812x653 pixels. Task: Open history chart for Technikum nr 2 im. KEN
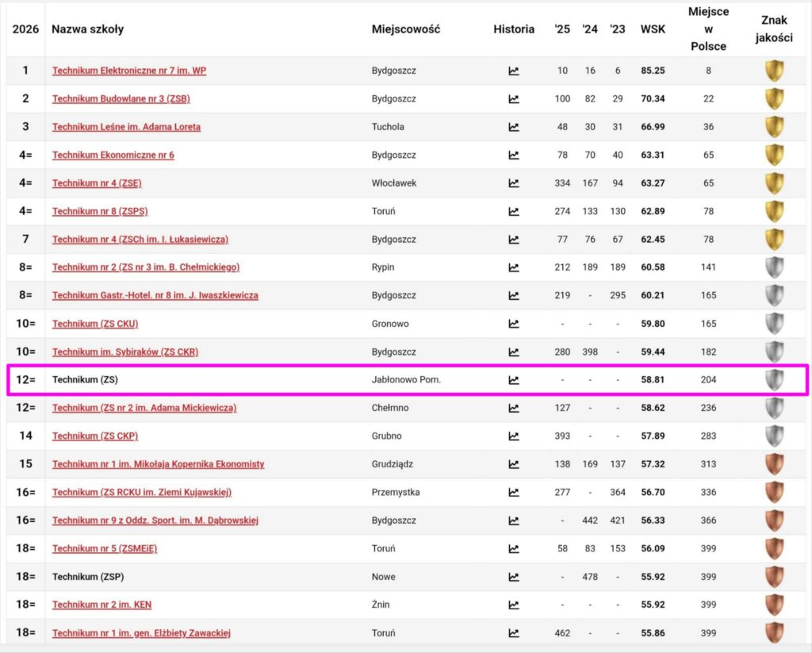(514, 605)
